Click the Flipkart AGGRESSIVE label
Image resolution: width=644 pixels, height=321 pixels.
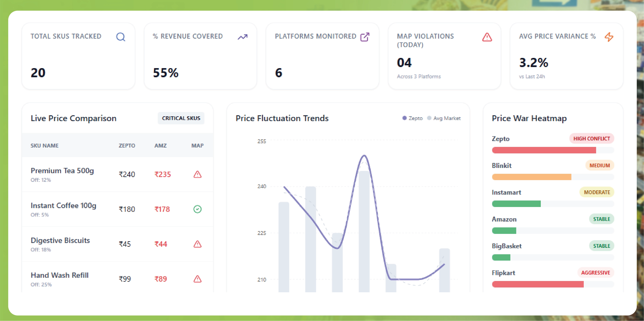(x=596, y=273)
